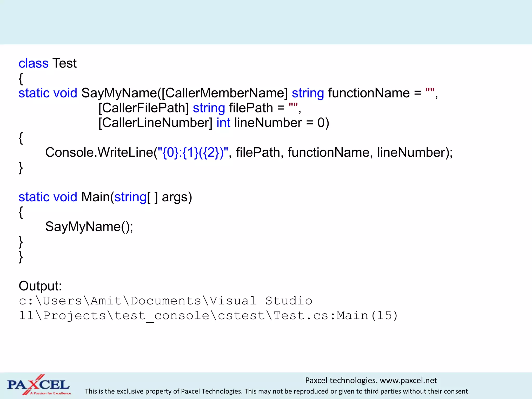
Task: Click the 'static void SayMyName' signature line
Action: click(228, 93)
